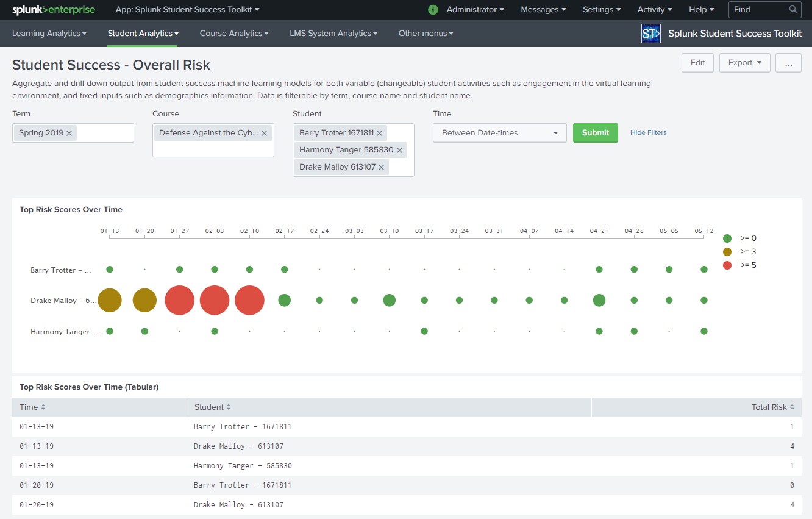Click 01-20-19 Drake Malloy - 613107 table cell
This screenshot has height=519, width=812.
[238, 505]
